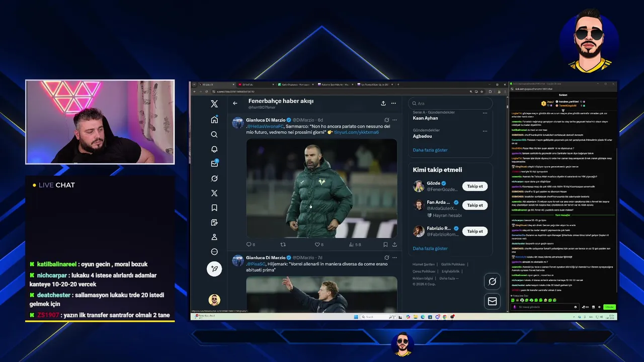
Task: Open the X logo home icon in sidebar
Action: (x=214, y=104)
